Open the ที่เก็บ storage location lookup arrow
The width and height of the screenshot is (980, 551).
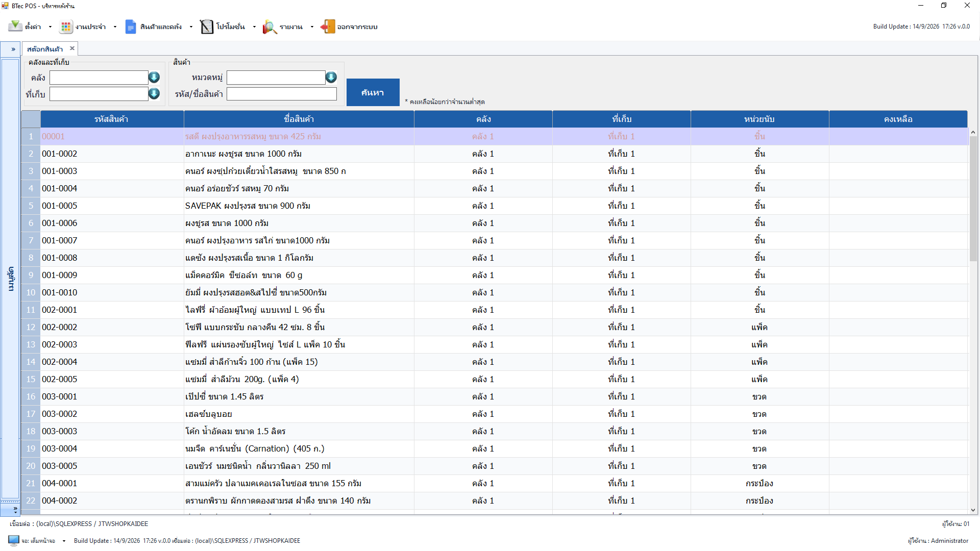(154, 94)
